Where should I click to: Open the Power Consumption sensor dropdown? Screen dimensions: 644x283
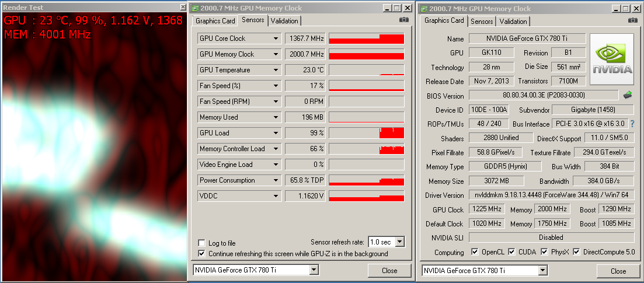[276, 180]
